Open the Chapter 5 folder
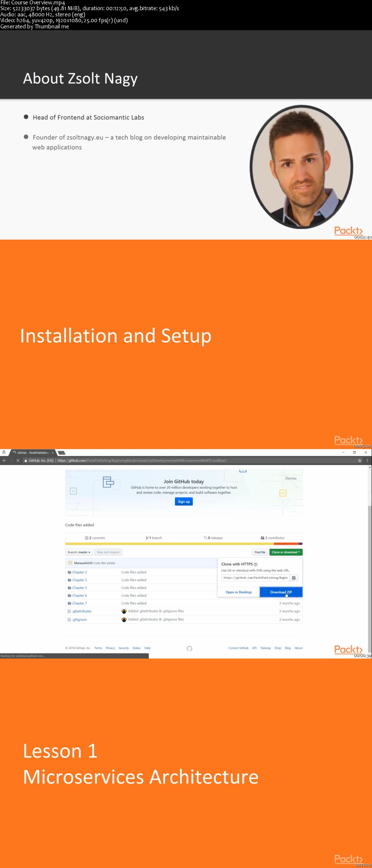372x868 pixels. tap(79, 588)
